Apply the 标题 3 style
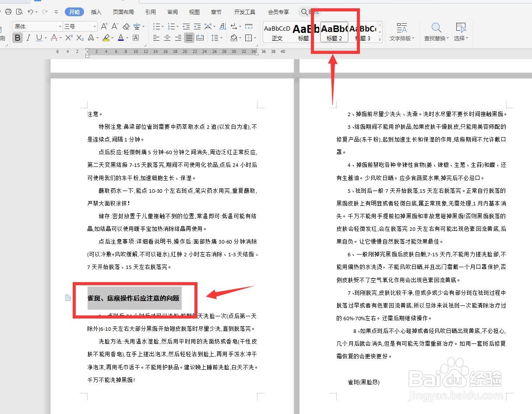 (x=363, y=32)
